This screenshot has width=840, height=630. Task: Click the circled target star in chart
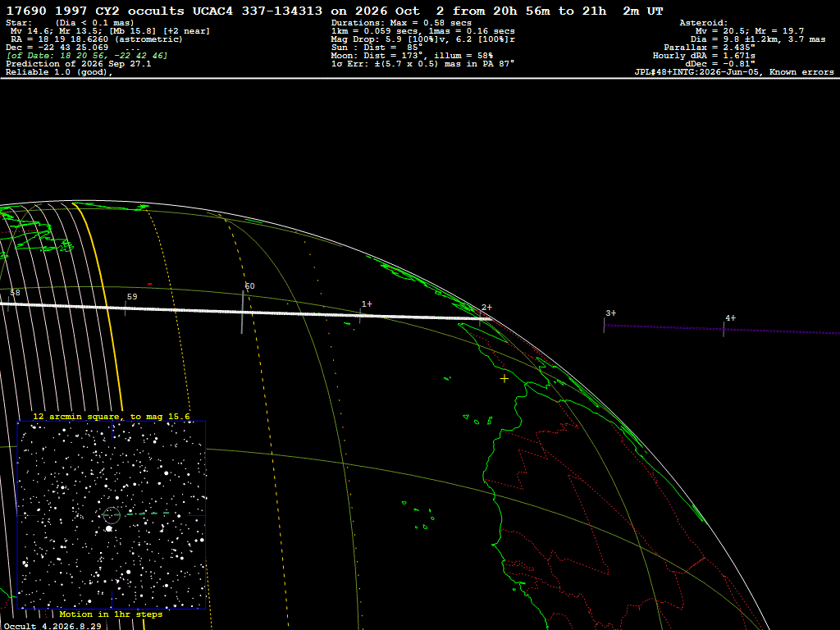[x=112, y=515]
